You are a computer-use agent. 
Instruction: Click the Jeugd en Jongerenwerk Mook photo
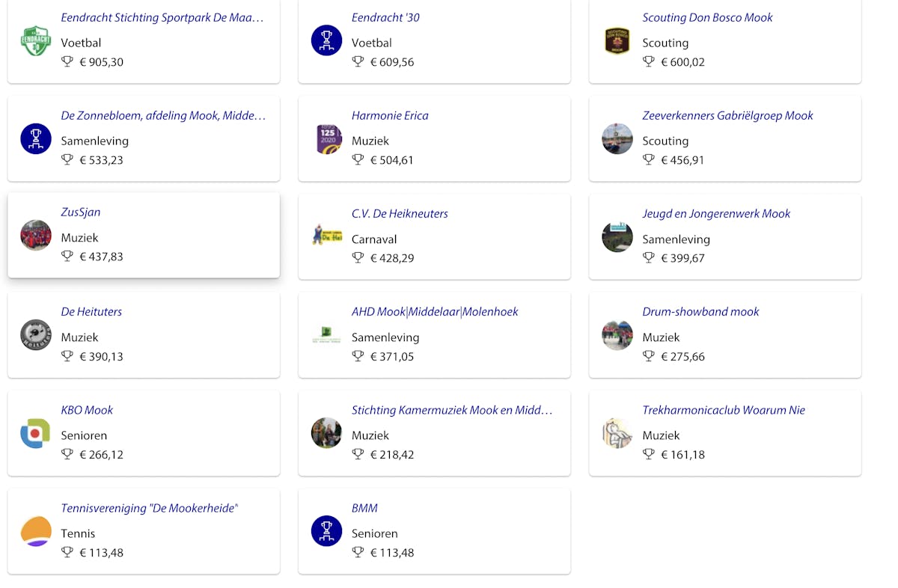pos(617,237)
